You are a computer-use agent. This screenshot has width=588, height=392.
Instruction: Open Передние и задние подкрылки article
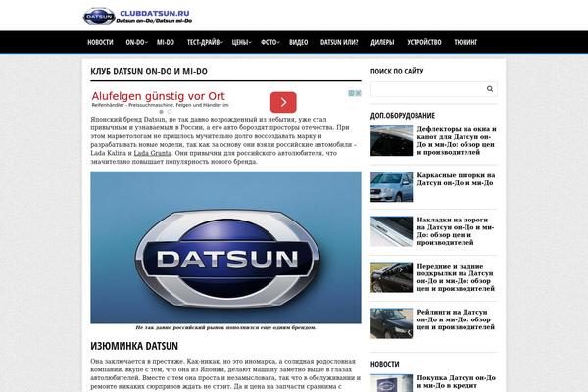[x=456, y=277]
